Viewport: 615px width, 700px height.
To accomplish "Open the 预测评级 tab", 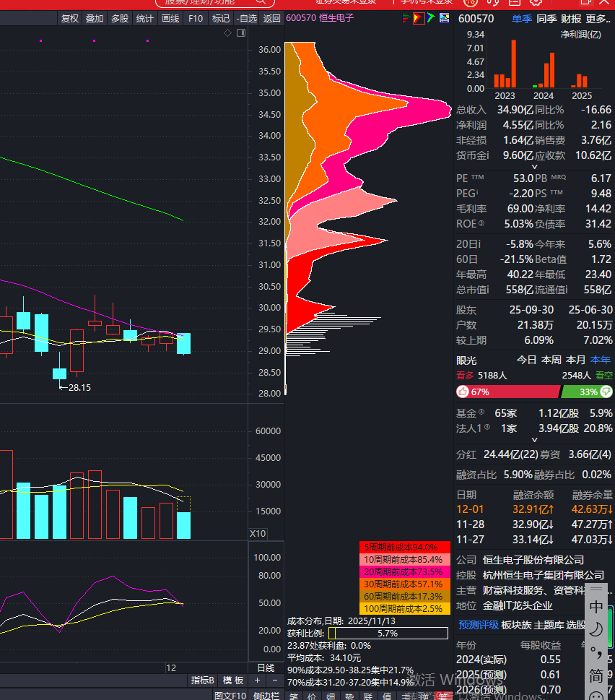I will pyautogui.click(x=478, y=625).
